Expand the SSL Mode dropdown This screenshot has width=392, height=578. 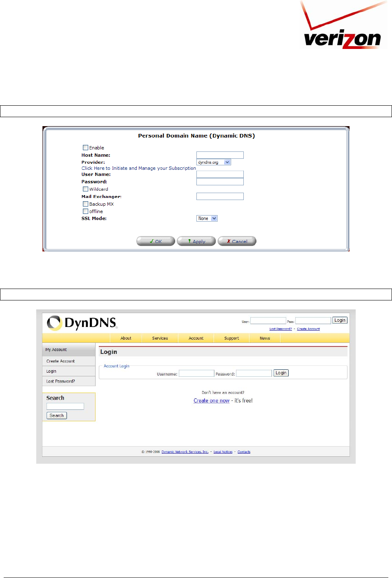(x=207, y=218)
